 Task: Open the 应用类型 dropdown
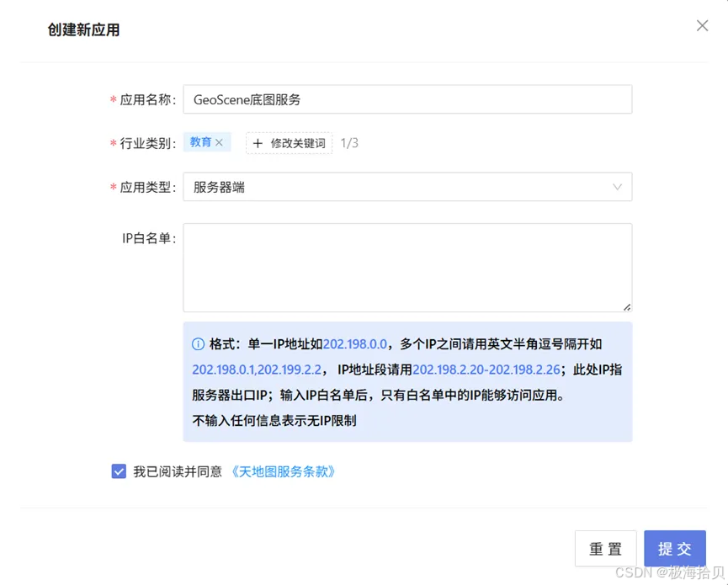coord(407,187)
